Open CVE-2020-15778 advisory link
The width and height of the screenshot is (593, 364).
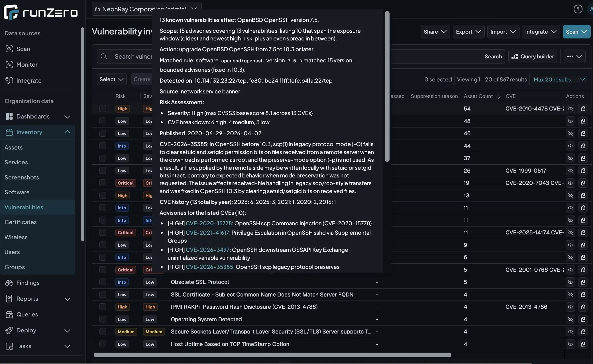pyautogui.click(x=209, y=223)
